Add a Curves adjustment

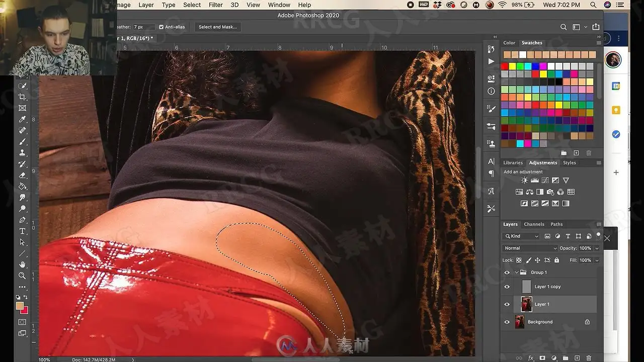tap(545, 180)
